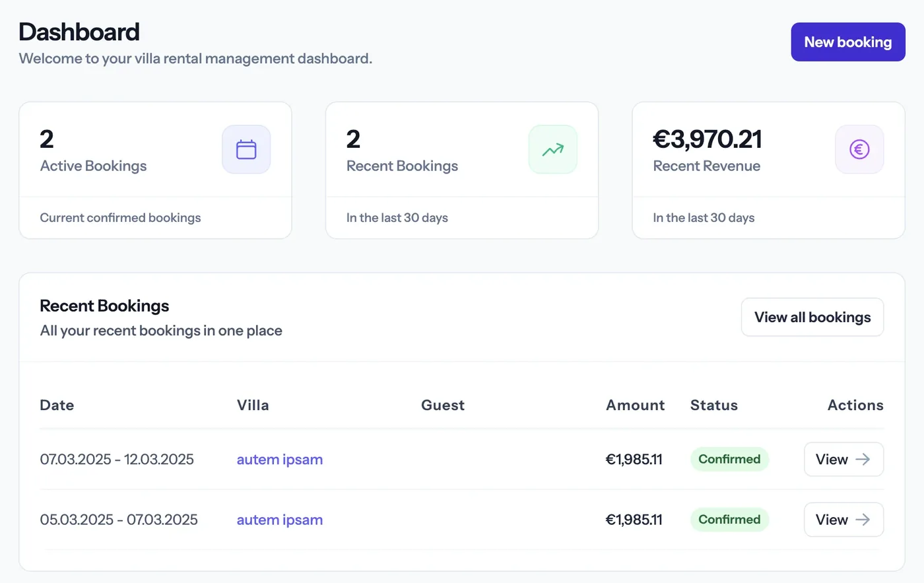The height and width of the screenshot is (583, 924).
Task: Click the Confirmed status badge in second row
Action: tap(729, 520)
